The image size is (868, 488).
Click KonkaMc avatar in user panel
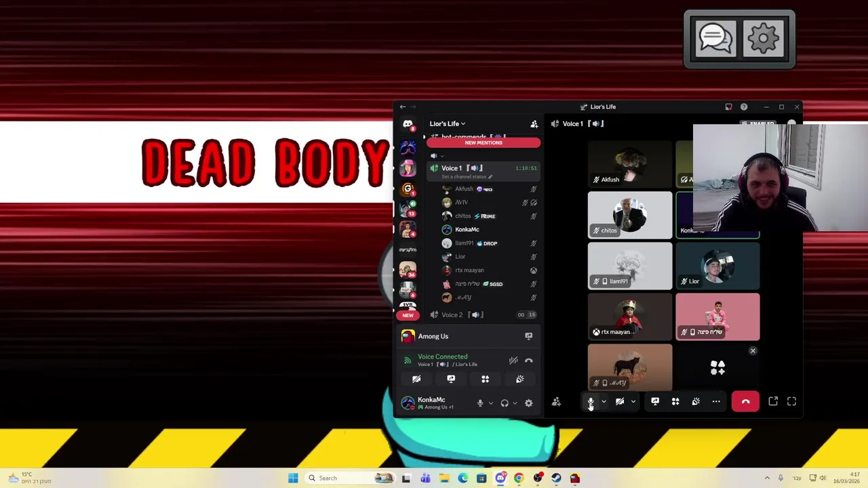(408, 403)
